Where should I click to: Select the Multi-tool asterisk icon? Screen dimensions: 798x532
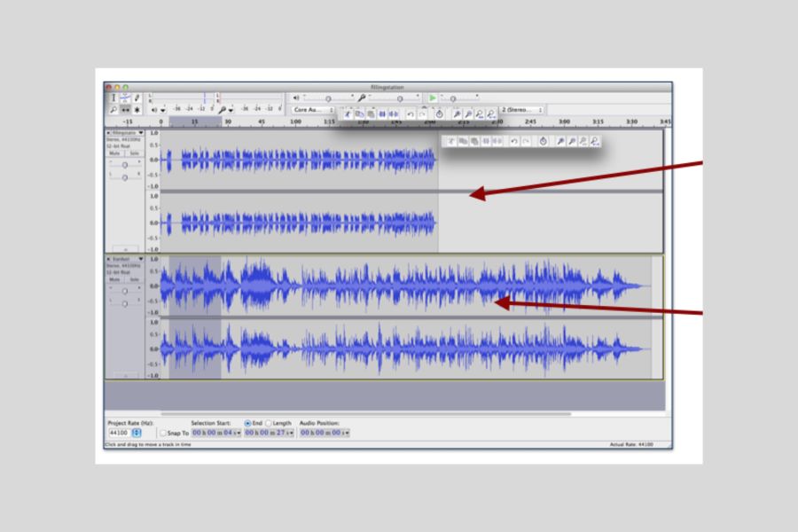pos(137,109)
